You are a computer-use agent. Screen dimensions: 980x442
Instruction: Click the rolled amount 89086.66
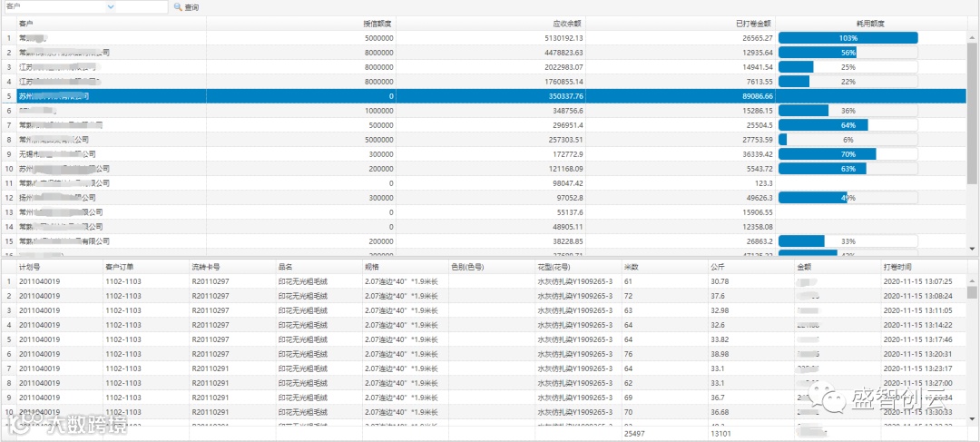758,96
